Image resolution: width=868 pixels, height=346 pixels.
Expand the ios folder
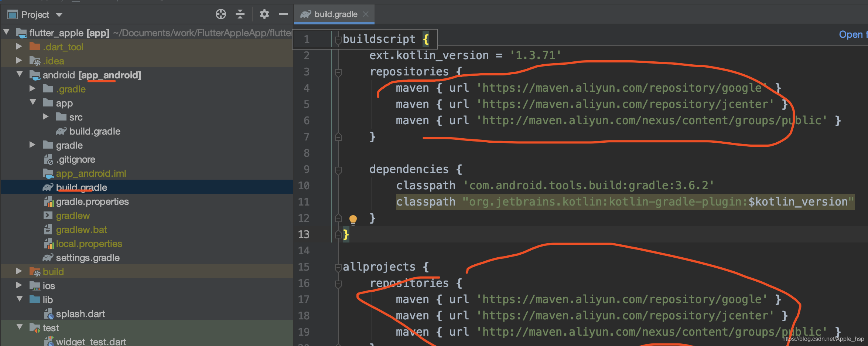(x=19, y=285)
